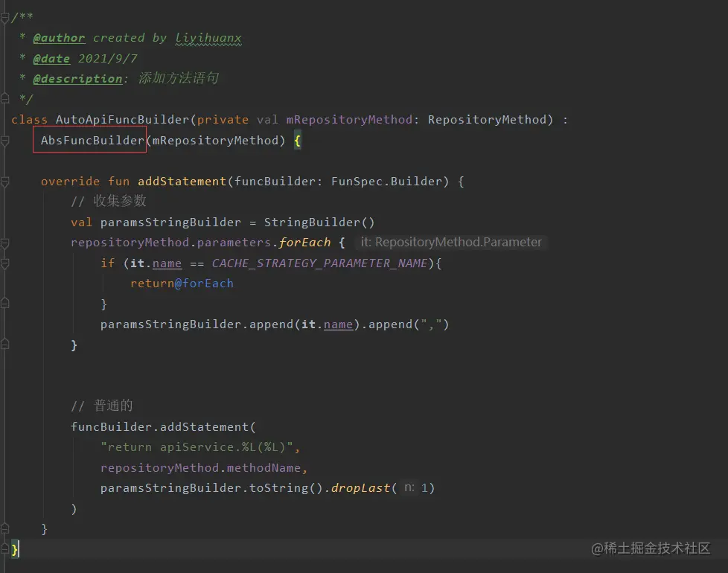Click the final yellow closing brace of class
Screen dimensions: 728x573
15,550
